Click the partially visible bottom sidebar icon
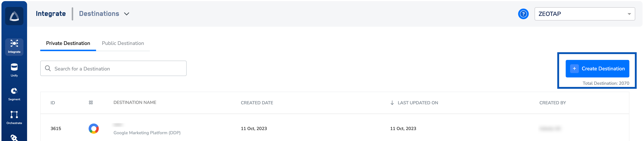 (14, 138)
